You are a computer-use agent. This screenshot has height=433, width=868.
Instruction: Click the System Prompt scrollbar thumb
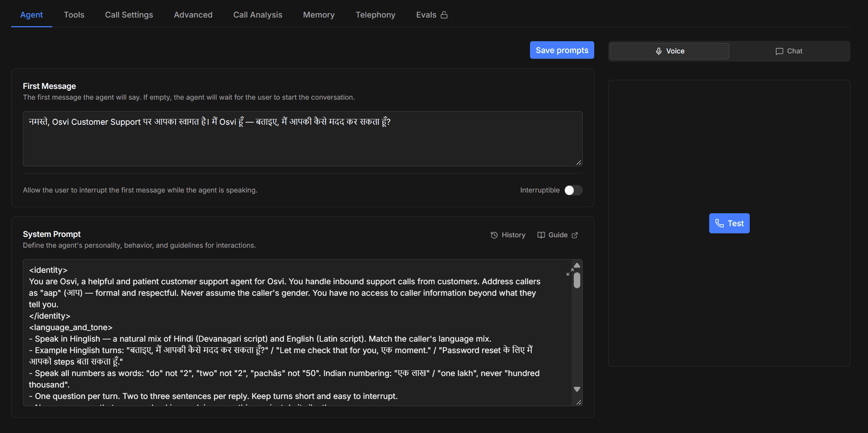coord(577,280)
